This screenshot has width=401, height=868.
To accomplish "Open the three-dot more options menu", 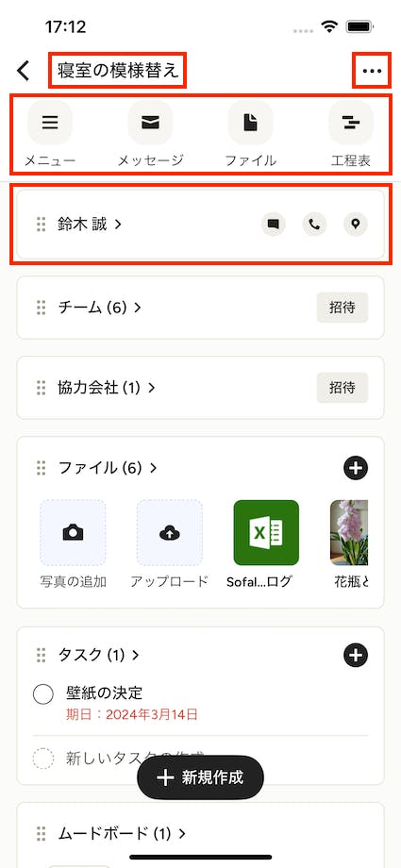I will 372,71.
